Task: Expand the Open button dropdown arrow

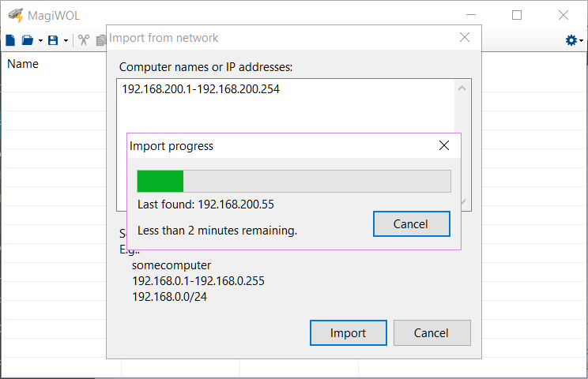Action: [x=40, y=41]
